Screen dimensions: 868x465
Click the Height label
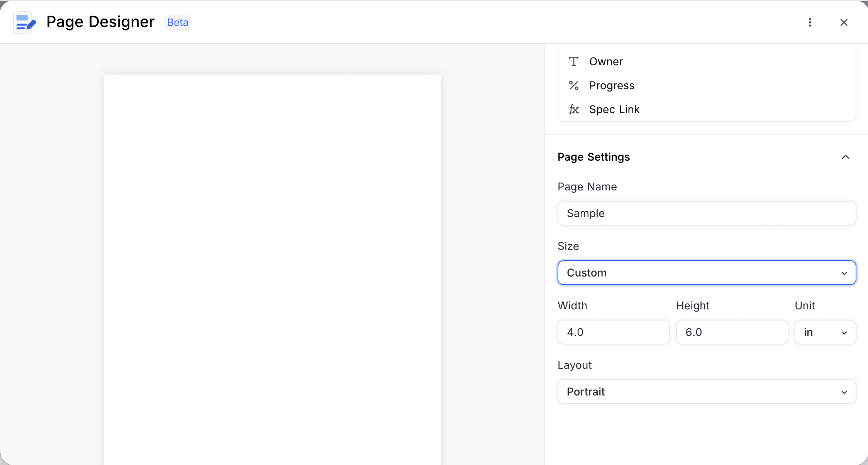coord(693,306)
